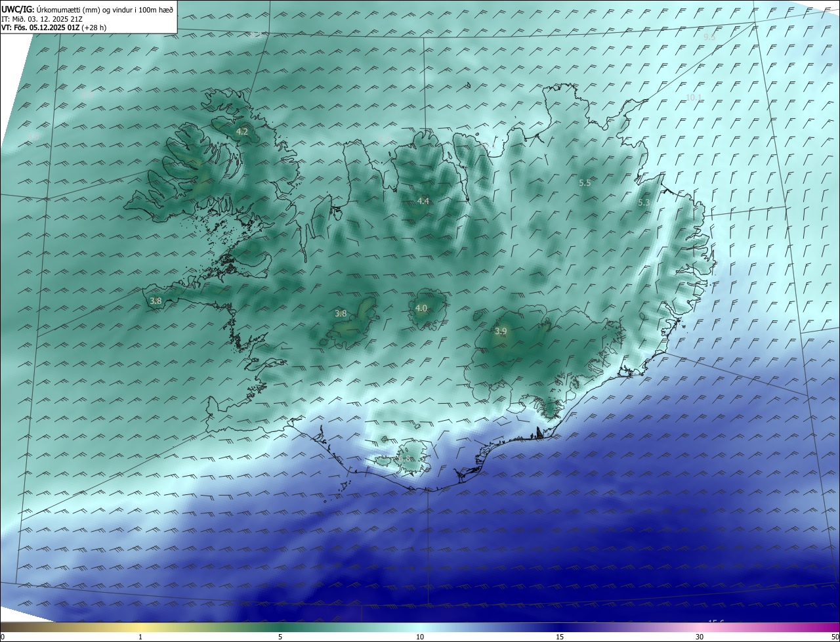
Task: Click the 4.4 value on the northern peninsula
Action: 423,201
